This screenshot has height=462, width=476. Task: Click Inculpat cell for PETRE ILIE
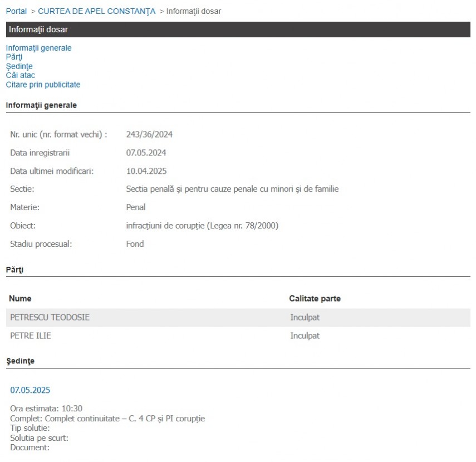tap(305, 335)
